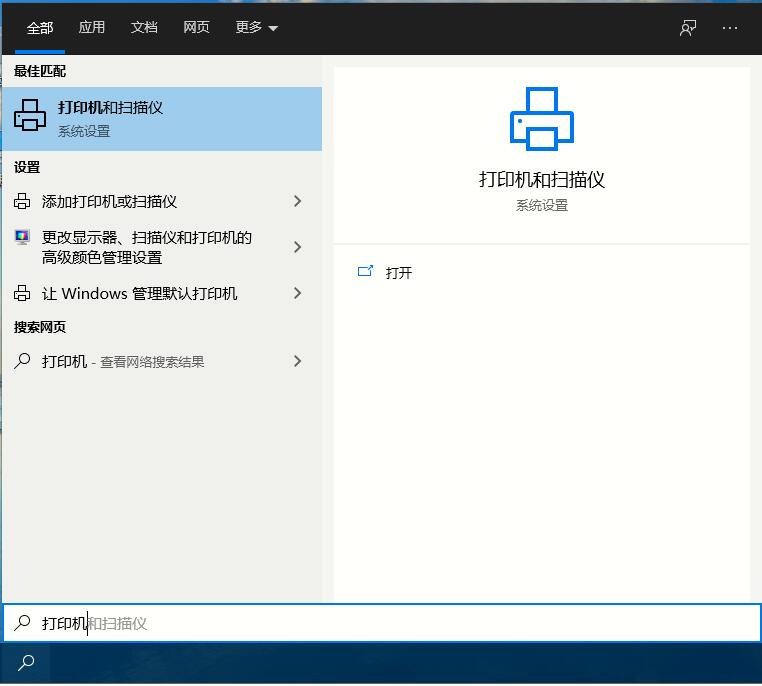This screenshot has height=686, width=762.
Task: Click the printer icon in best match result
Action: (30, 117)
